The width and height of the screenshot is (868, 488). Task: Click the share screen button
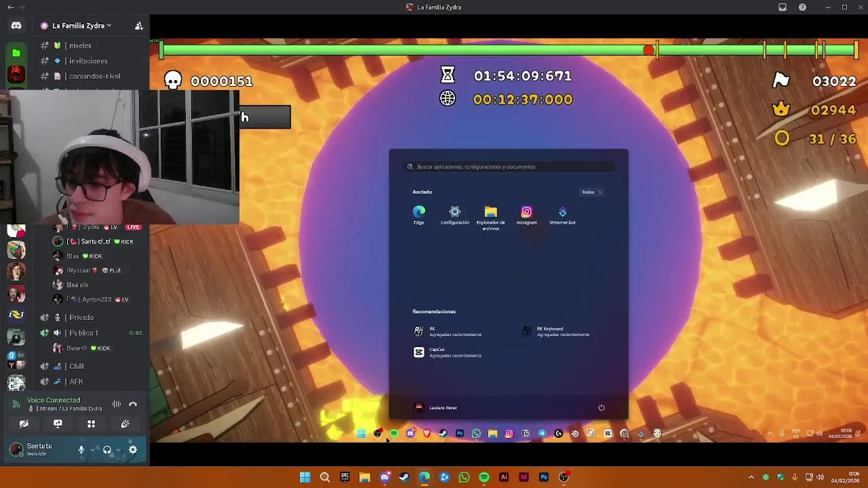click(58, 424)
